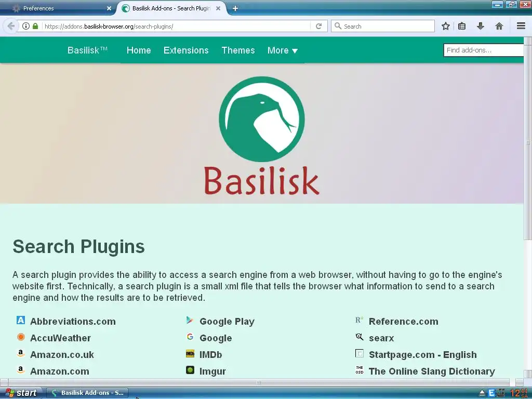Click the Basilisk™ brand link
The image size is (532, 399).
tap(87, 50)
